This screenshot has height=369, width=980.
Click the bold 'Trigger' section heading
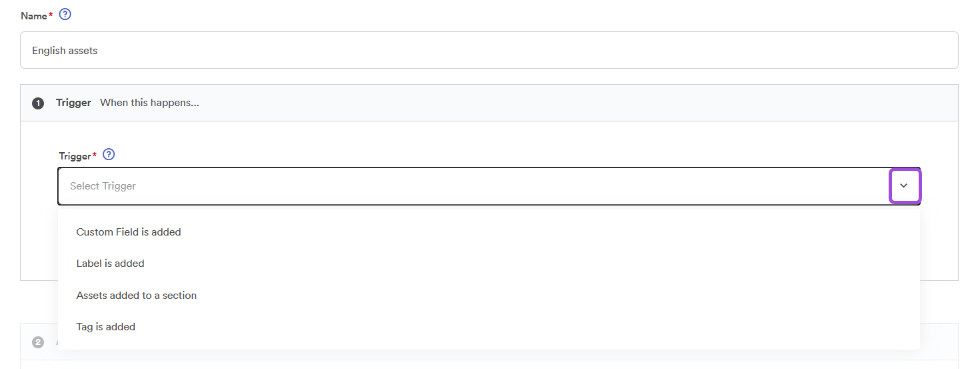(x=73, y=103)
